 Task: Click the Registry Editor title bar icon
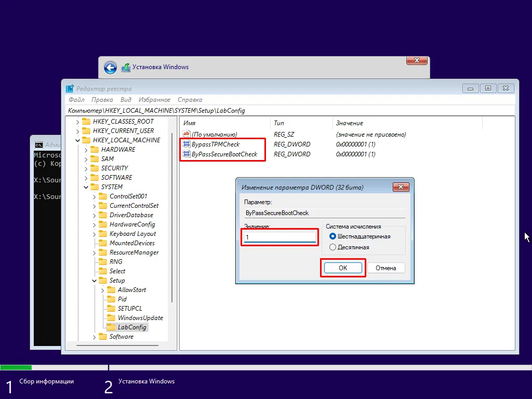click(x=70, y=89)
